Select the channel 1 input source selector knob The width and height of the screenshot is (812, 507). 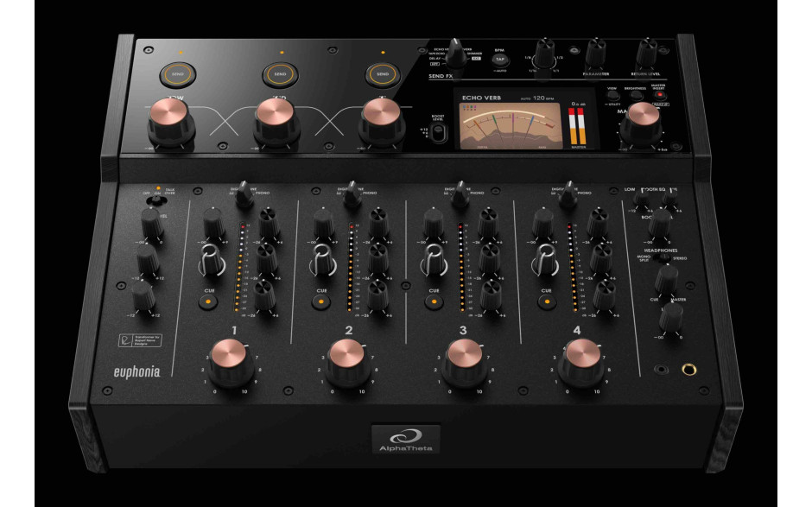tap(244, 195)
